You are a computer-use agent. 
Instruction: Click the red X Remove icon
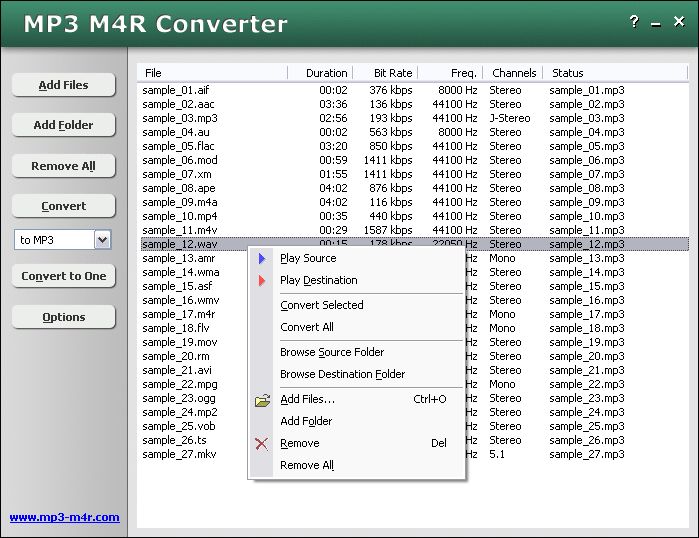point(262,444)
